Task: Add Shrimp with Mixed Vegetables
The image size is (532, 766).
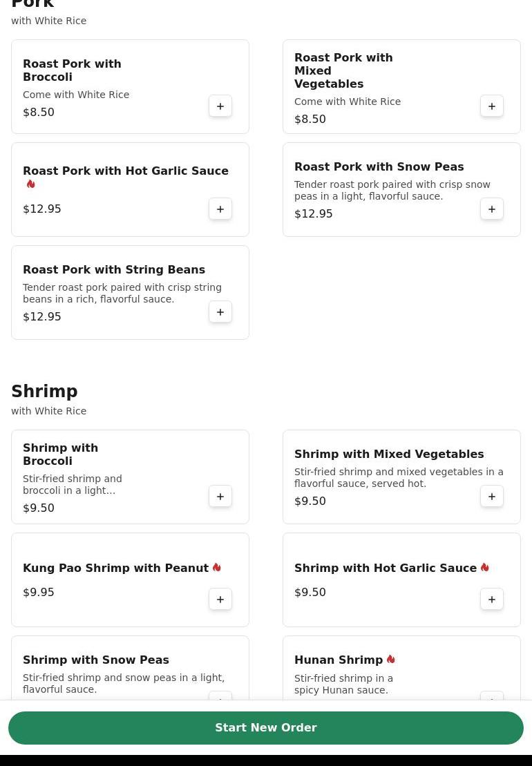Action: (x=492, y=497)
